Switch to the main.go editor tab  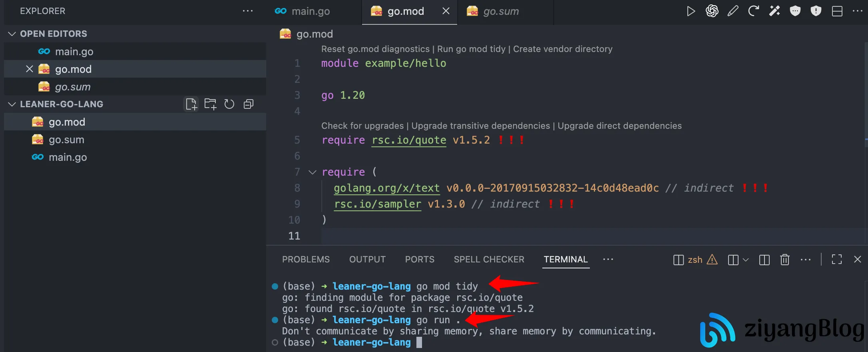pyautogui.click(x=310, y=11)
